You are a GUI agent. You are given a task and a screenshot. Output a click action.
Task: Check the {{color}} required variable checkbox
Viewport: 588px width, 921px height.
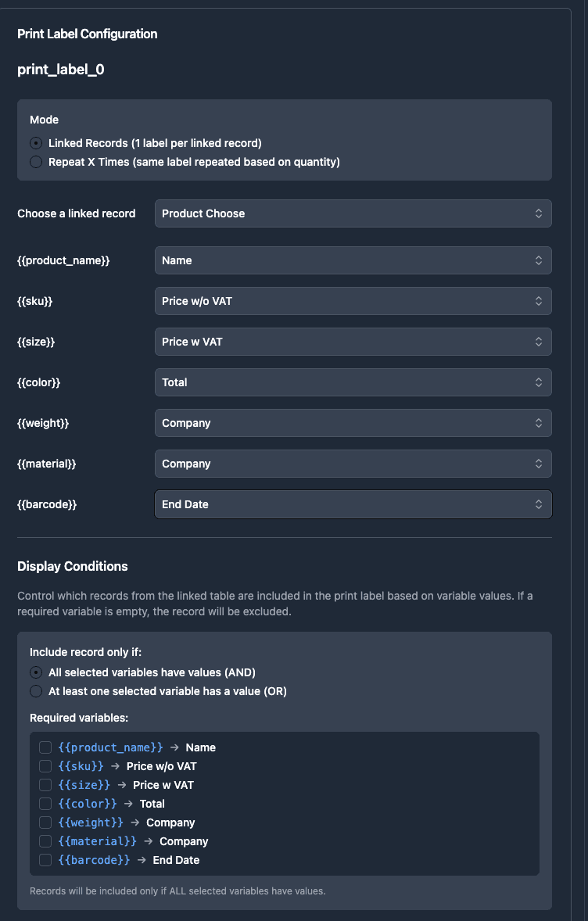point(45,804)
